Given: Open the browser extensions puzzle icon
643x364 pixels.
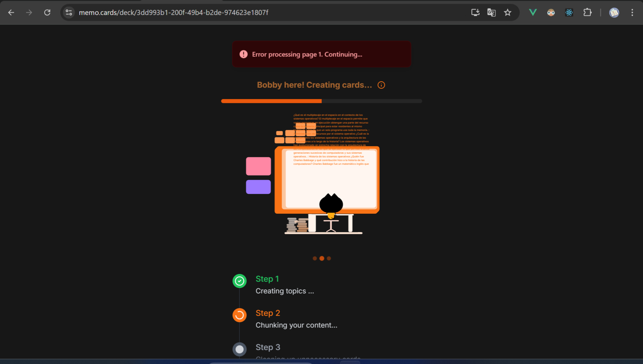Looking at the screenshot, I should click(587, 12).
